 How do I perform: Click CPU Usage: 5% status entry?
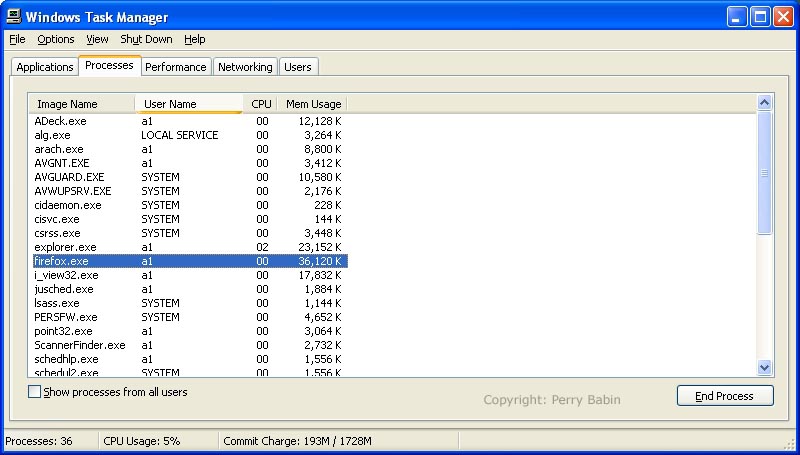(x=141, y=441)
